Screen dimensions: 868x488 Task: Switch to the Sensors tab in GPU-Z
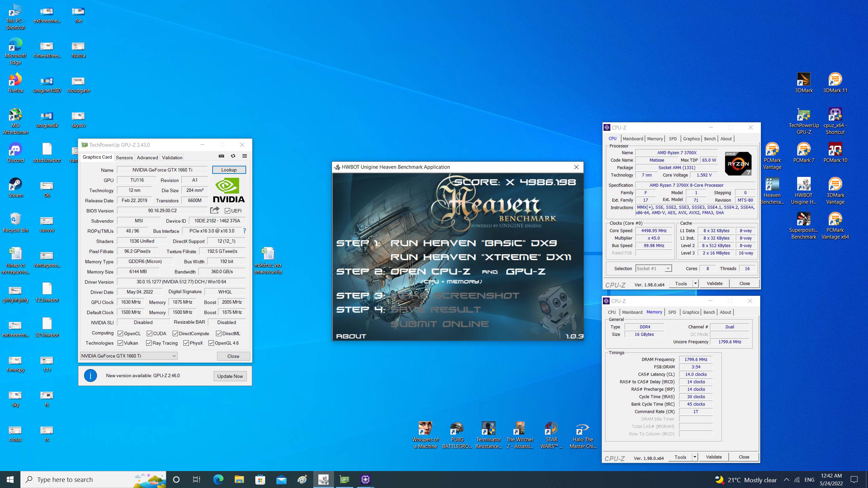pyautogui.click(x=124, y=158)
